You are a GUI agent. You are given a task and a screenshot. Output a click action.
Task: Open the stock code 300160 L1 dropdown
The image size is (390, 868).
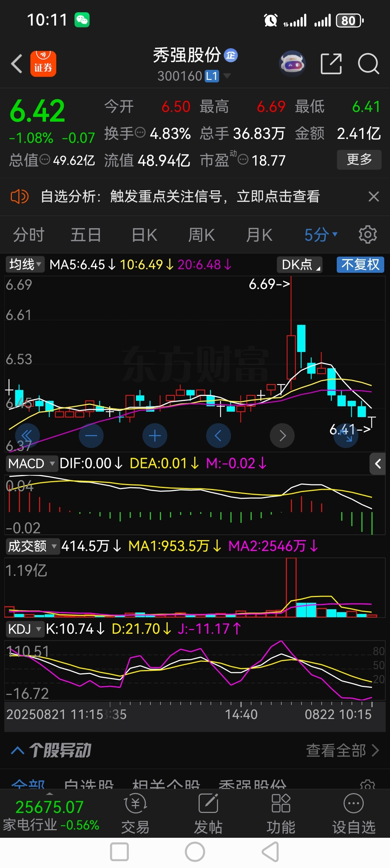coord(194,76)
